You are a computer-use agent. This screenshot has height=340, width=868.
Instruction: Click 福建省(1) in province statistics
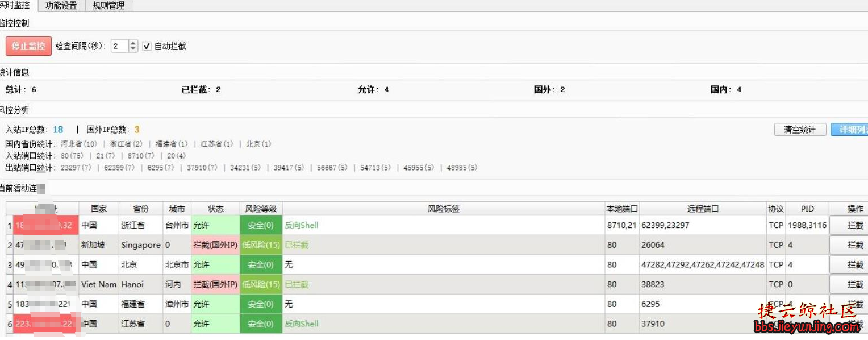(172, 144)
